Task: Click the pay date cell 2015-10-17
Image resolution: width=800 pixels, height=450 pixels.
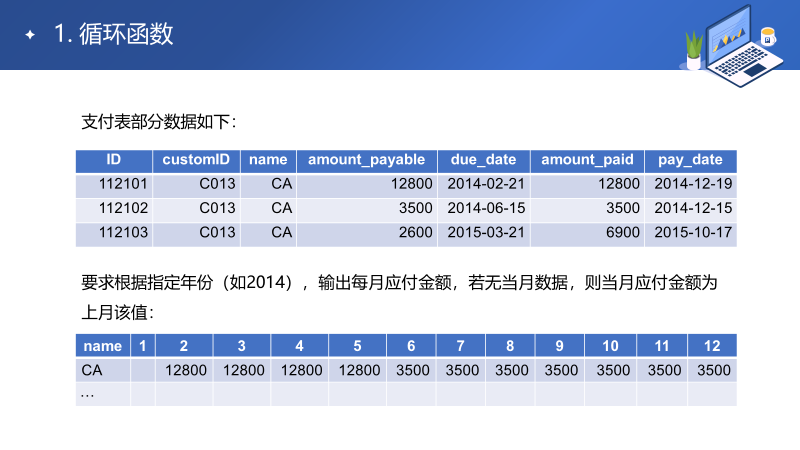Action: (x=693, y=232)
